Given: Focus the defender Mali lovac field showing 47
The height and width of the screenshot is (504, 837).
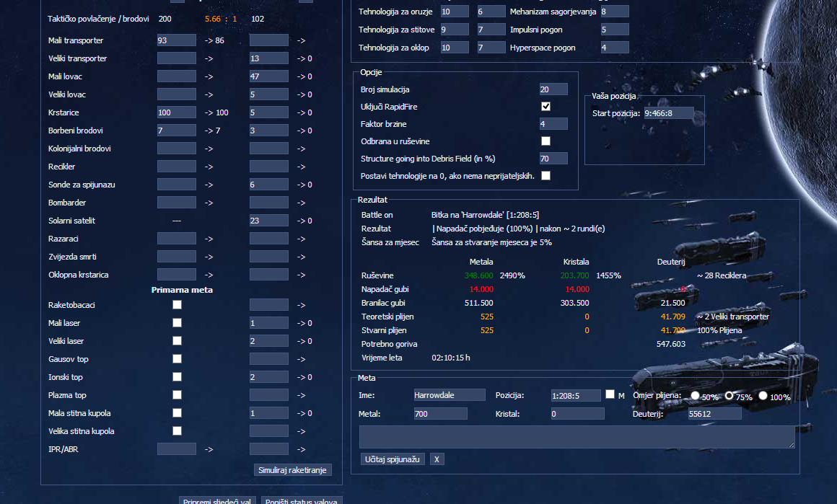Looking at the screenshot, I should [x=269, y=76].
